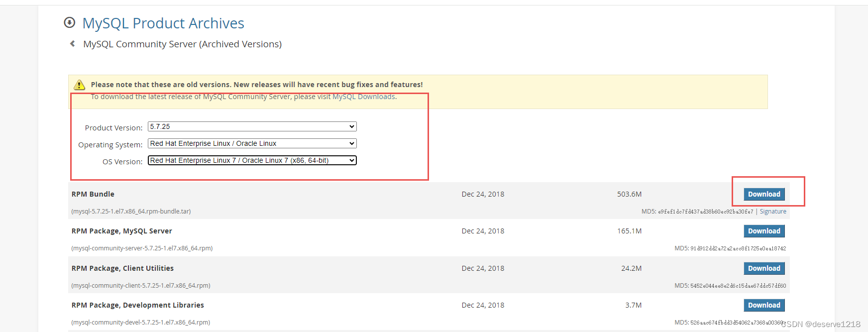Click the download circle icon beside MySQL Product Archives

[70, 22]
